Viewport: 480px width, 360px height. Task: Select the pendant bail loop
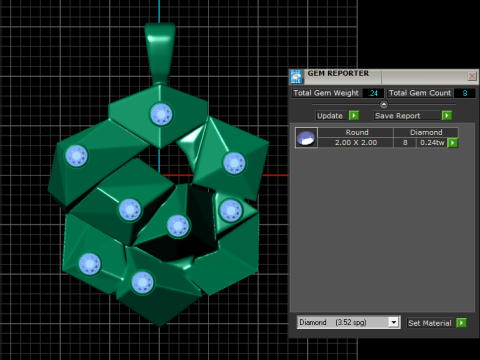pyautogui.click(x=160, y=52)
